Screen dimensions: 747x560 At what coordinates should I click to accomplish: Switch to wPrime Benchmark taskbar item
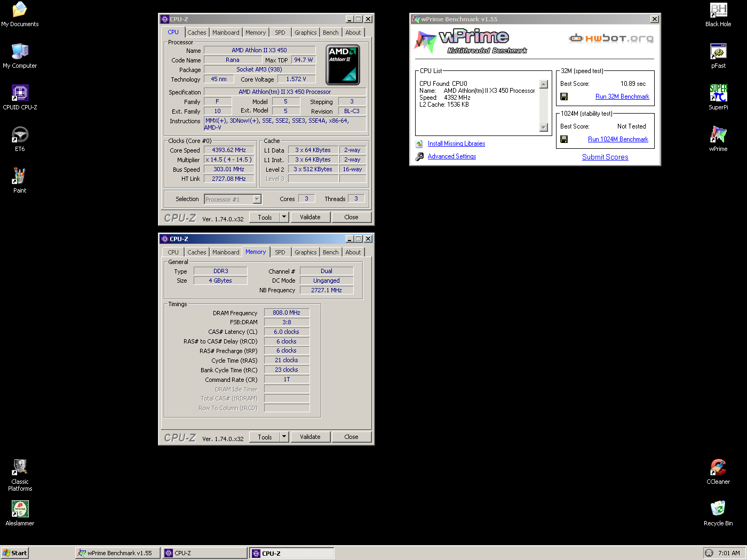click(x=118, y=553)
